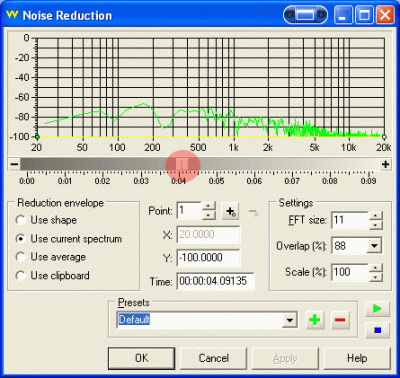Add new preset with green plus icon
The width and height of the screenshot is (400, 378).
pyautogui.click(x=315, y=320)
